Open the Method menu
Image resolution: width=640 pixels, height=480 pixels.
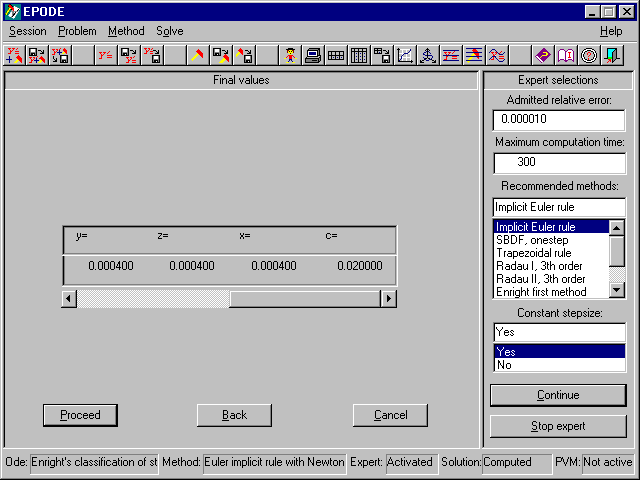126,31
